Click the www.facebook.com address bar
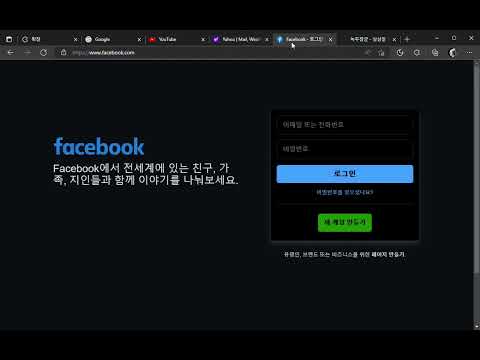The width and height of the screenshot is (480, 360). click(x=213, y=52)
